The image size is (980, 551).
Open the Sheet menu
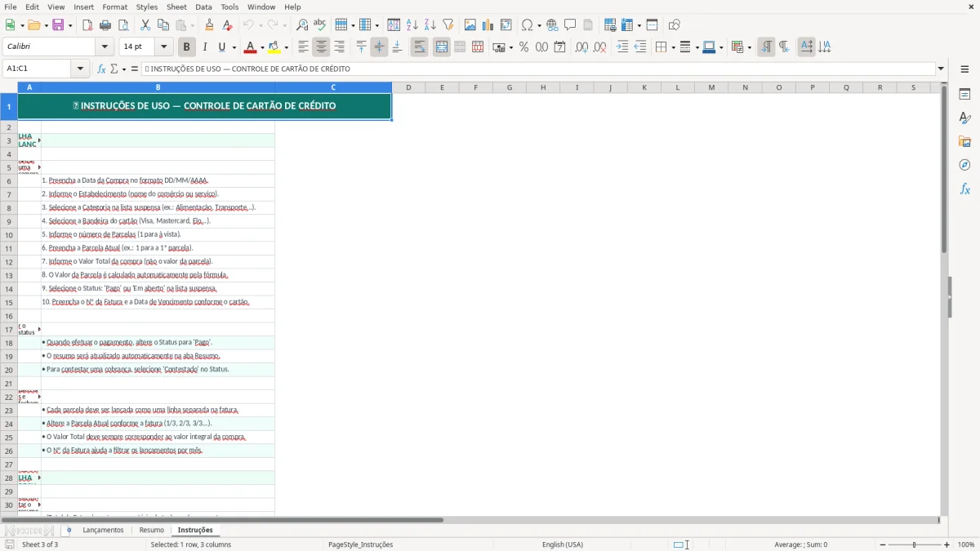176,7
